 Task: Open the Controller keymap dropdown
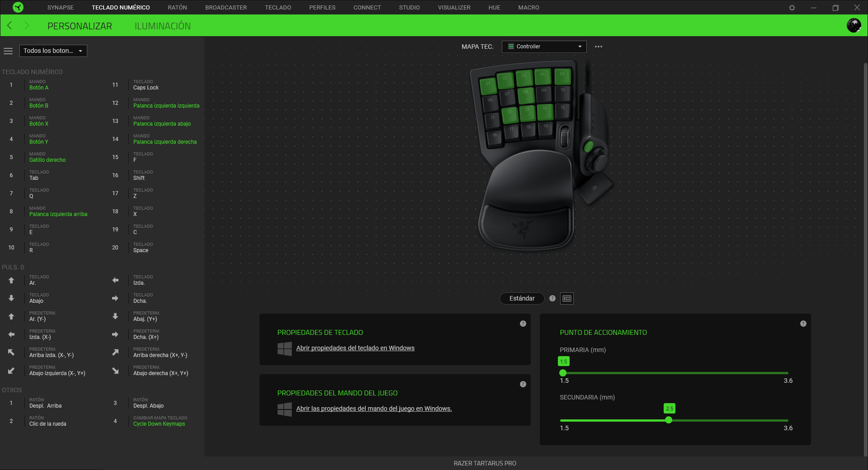[544, 47]
